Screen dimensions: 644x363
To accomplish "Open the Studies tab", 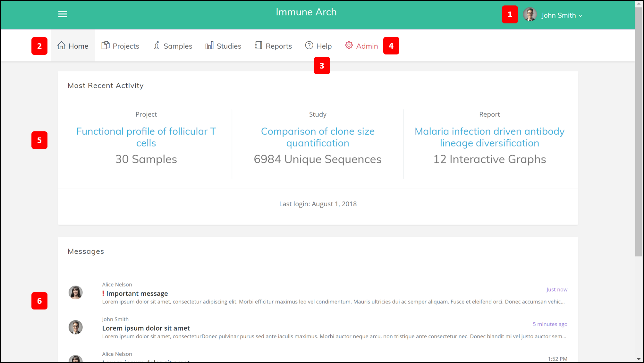I will pyautogui.click(x=223, y=45).
